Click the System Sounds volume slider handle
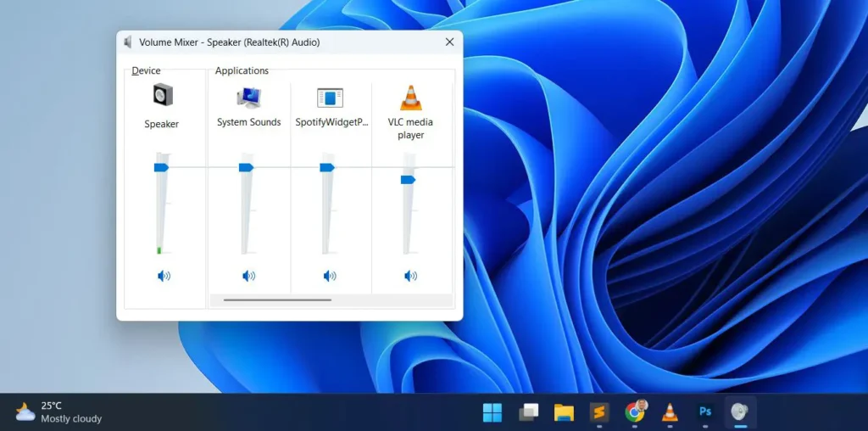Image resolution: width=868 pixels, height=431 pixels. point(246,167)
